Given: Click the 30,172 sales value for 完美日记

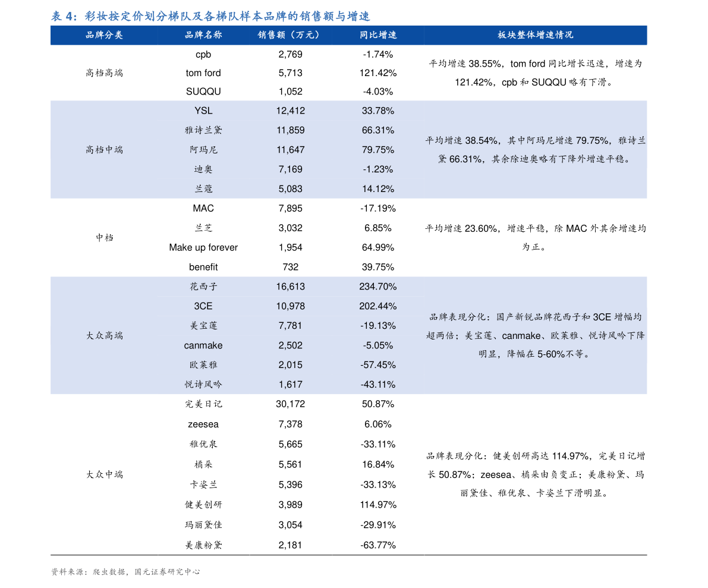Looking at the screenshot, I should click(290, 404).
